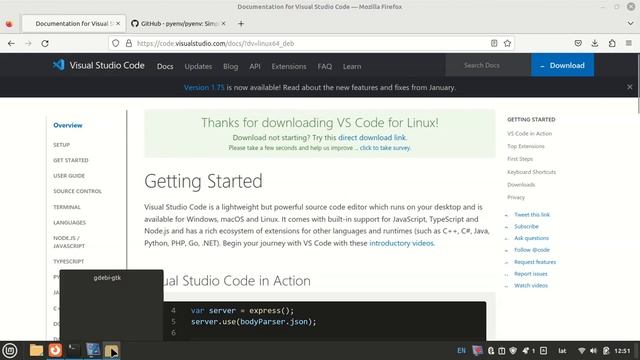The height and width of the screenshot is (360, 640).
Task: Expand LANGUAGES in the docs sidebar
Action: [69, 222]
